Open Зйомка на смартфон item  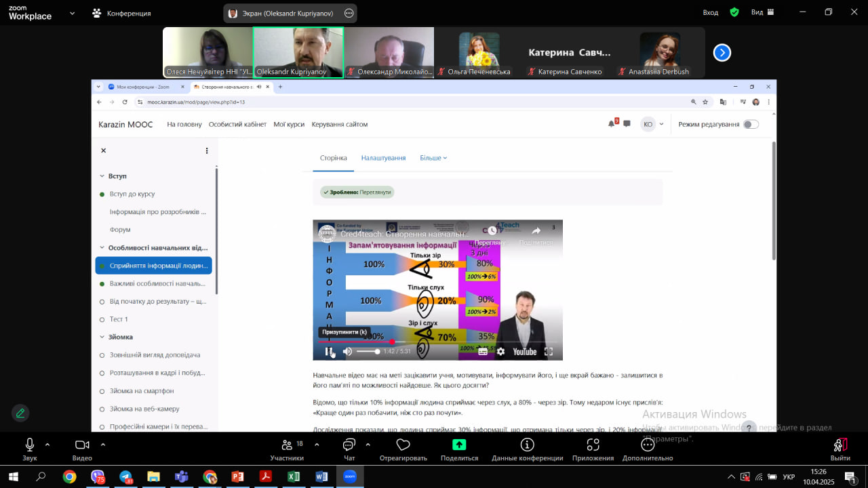click(x=142, y=390)
